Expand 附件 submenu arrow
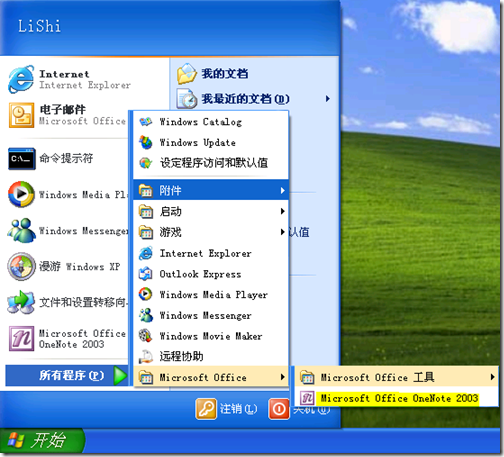This screenshot has height=457, width=504. 282,191
